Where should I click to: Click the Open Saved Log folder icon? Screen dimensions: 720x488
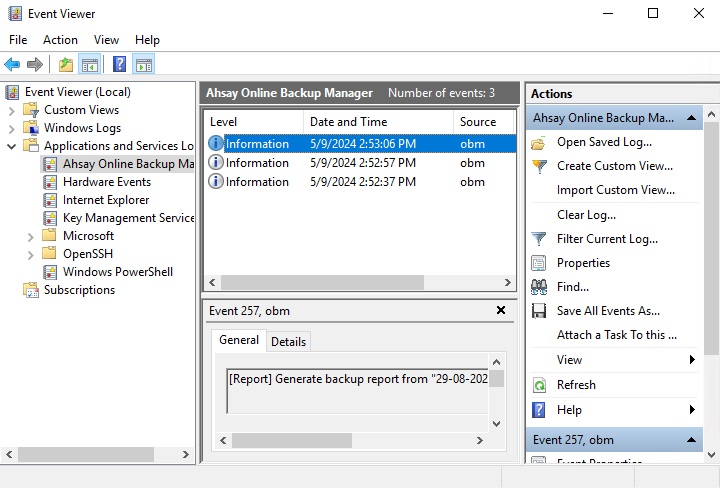[539, 143]
